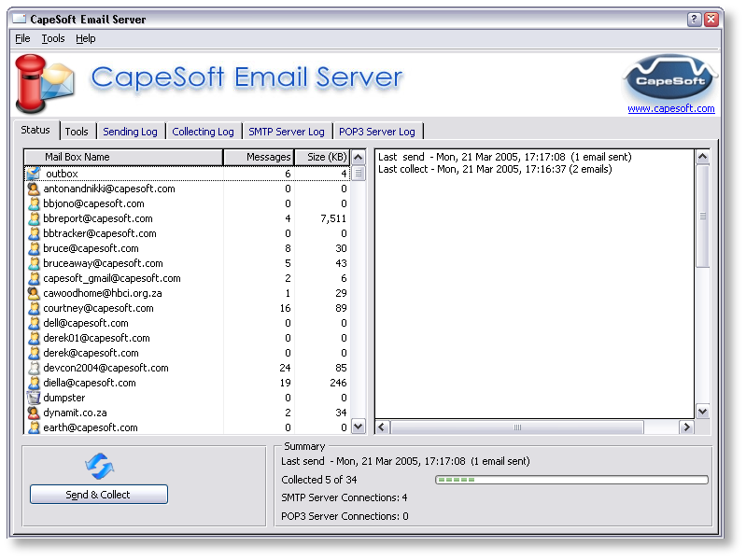Click the dumpster mailbox icon
Viewport: 746px width, 560px height.
pos(34,398)
